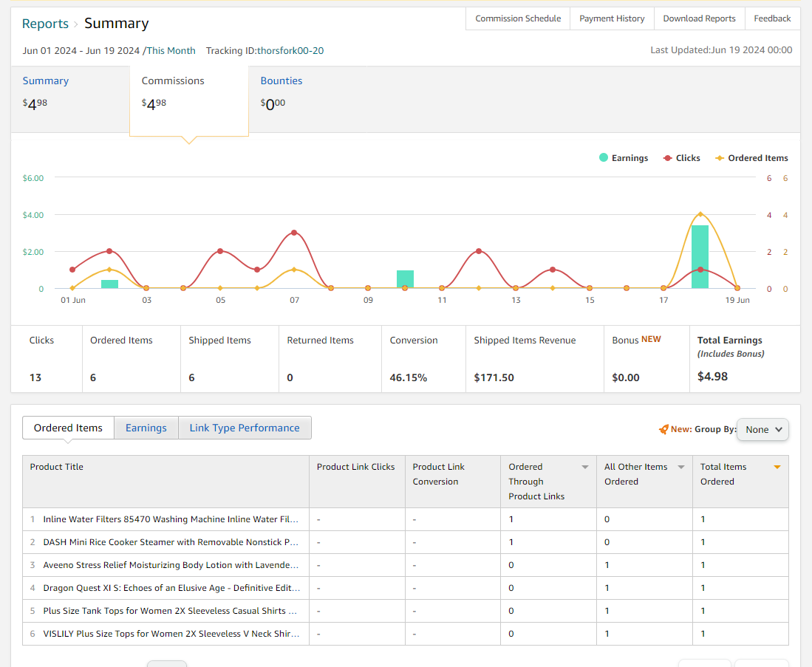Click the $171.50 Shipped Items Revenue value
The height and width of the screenshot is (667, 812).
click(x=494, y=378)
